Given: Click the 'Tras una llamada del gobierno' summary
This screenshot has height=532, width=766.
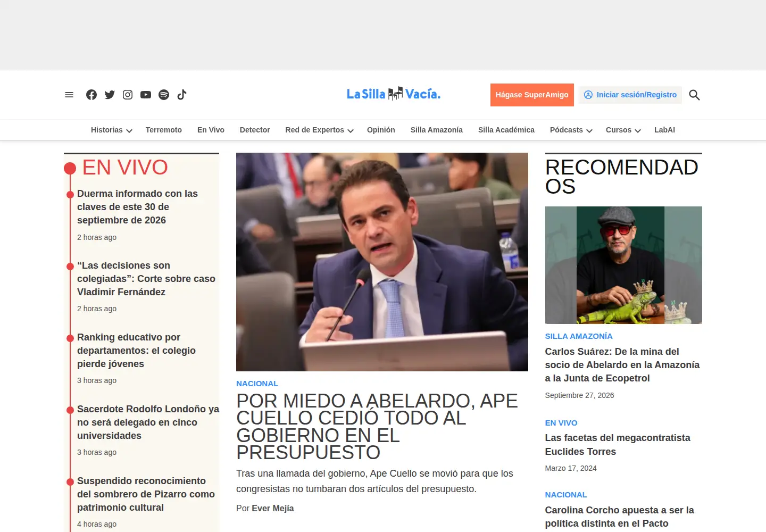Looking at the screenshot, I should coord(374,481).
